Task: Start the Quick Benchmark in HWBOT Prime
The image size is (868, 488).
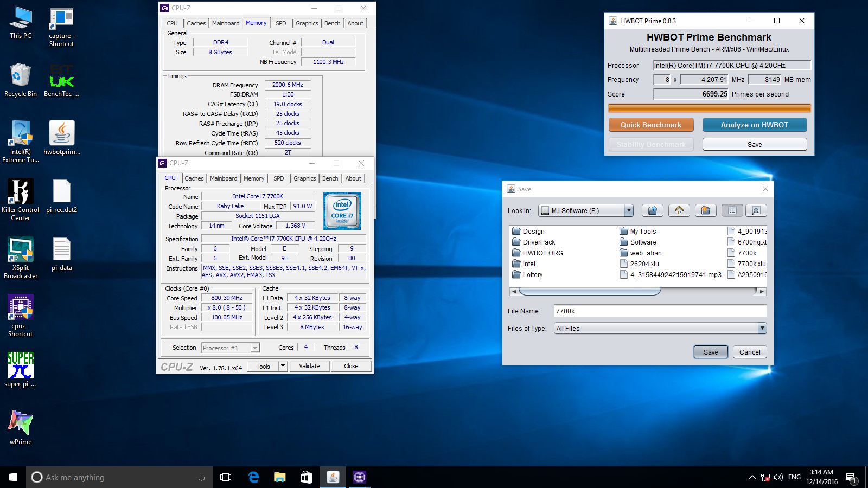Action: coord(651,125)
